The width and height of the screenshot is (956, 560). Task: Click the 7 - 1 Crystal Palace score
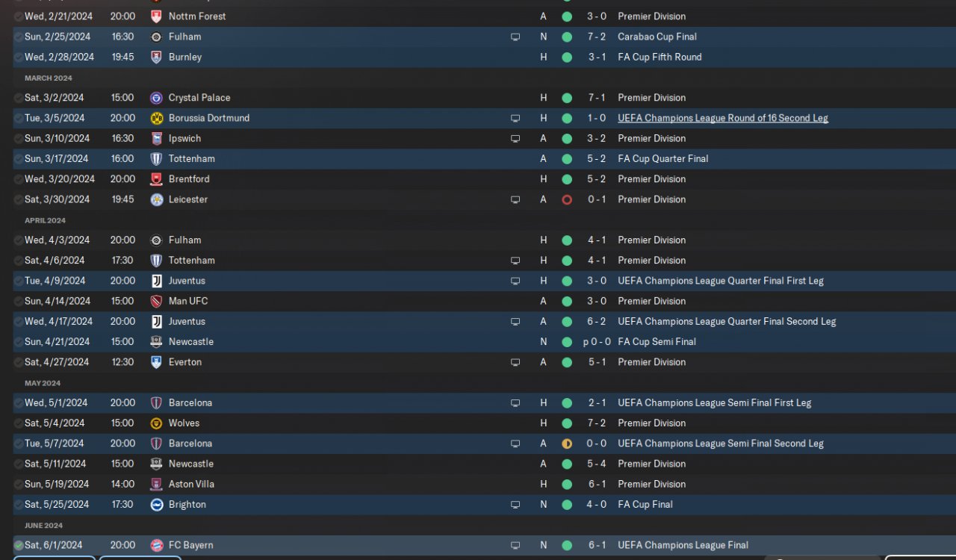point(596,98)
